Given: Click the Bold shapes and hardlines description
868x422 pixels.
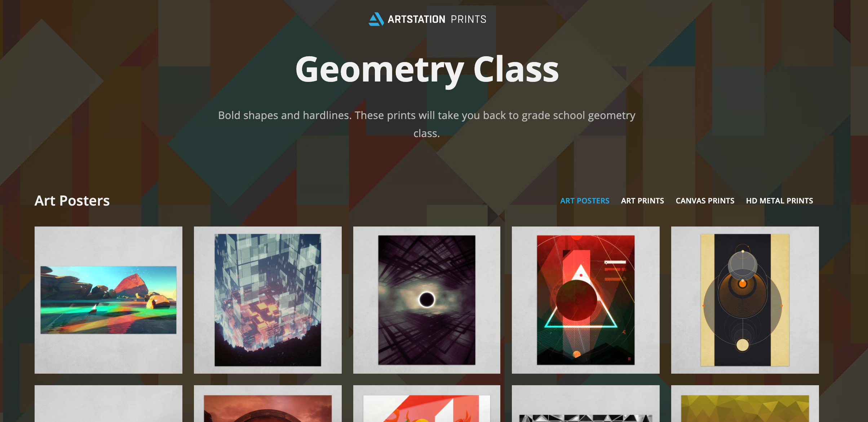Looking at the screenshot, I should [x=427, y=124].
